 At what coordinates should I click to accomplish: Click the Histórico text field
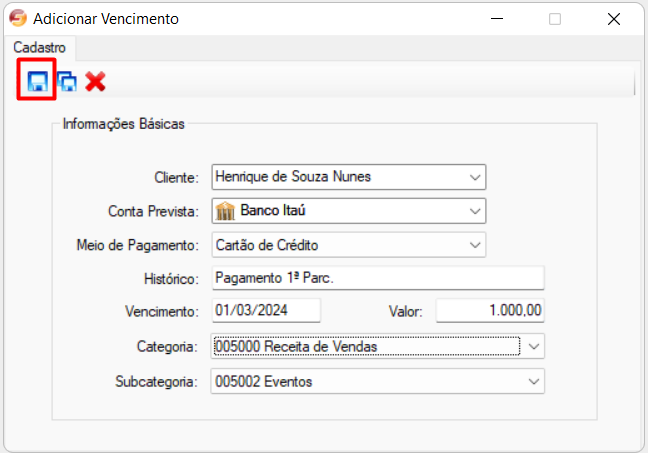click(x=377, y=278)
